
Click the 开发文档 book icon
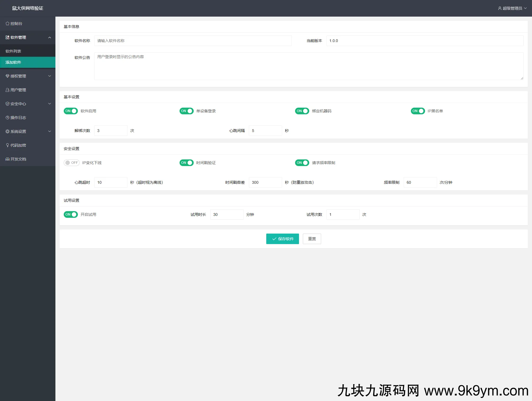[x=7, y=159]
